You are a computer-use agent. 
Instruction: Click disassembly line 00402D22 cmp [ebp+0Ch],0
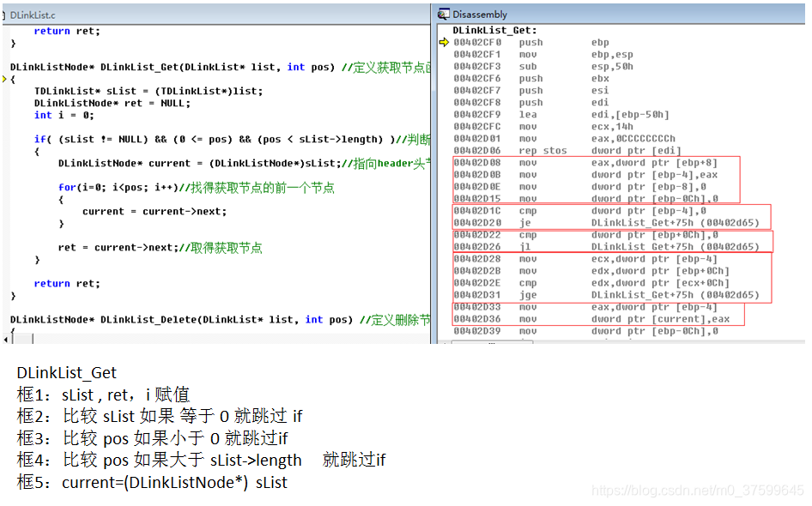(585, 235)
